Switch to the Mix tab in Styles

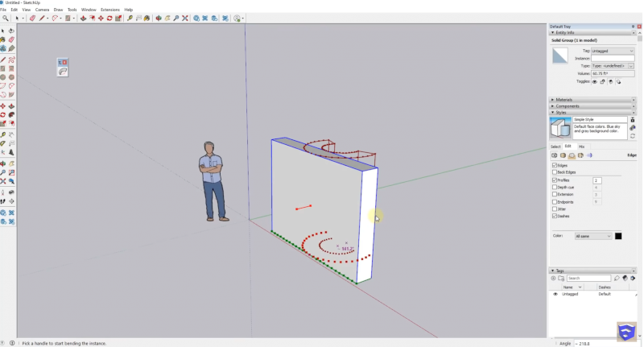[x=581, y=147]
